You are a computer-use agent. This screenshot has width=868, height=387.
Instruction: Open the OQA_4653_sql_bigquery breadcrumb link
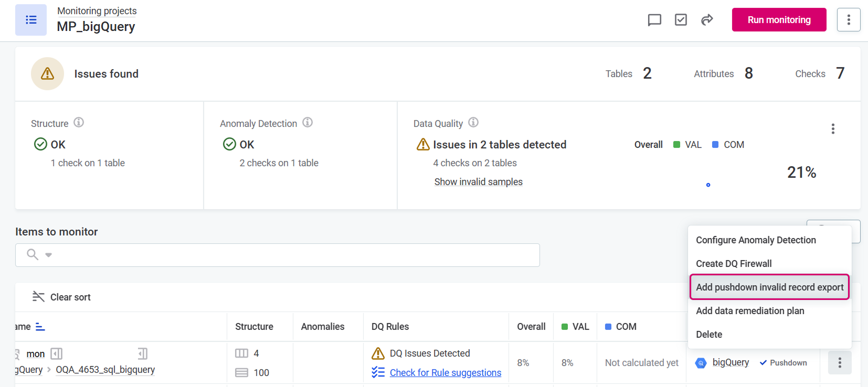[105, 370]
